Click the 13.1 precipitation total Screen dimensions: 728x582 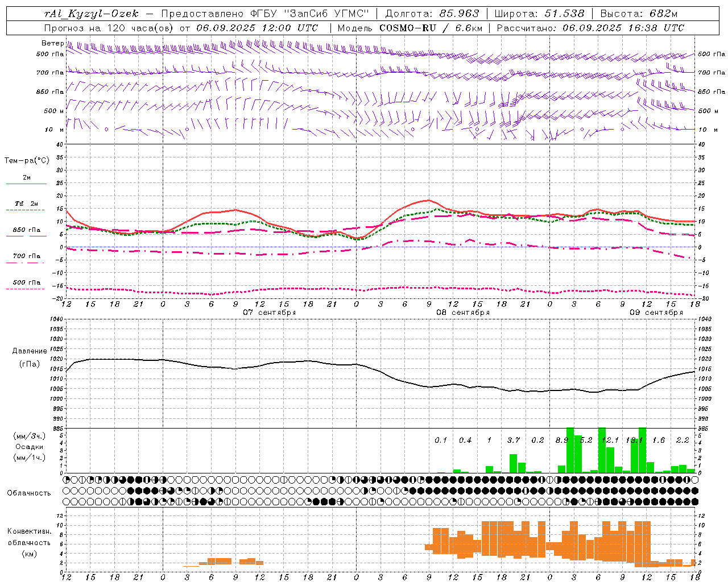tap(634, 440)
